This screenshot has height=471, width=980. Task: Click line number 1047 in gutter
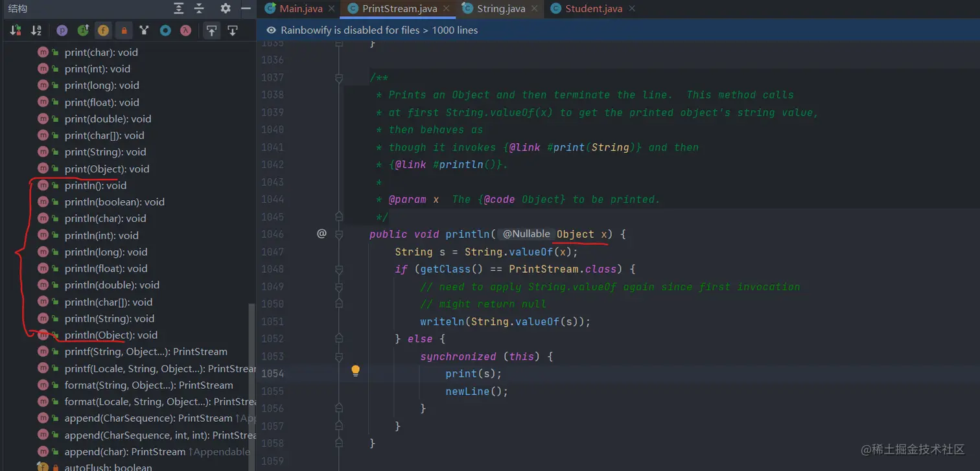point(272,252)
